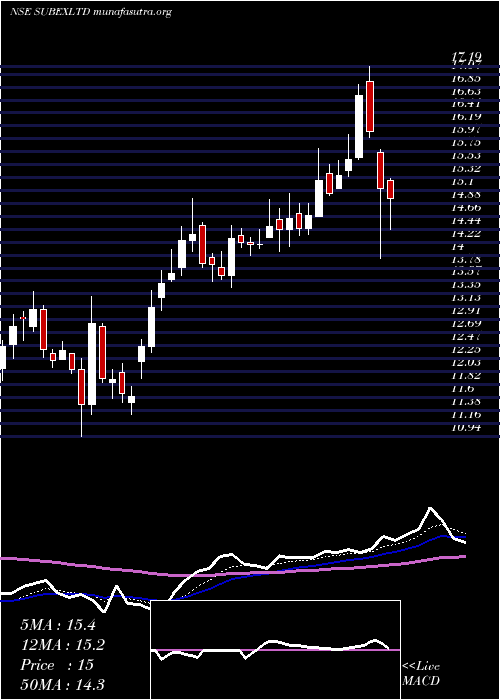This screenshot has height=700, width=500.
Task: Click the 12.47 price axis label
Action: coord(466,338)
